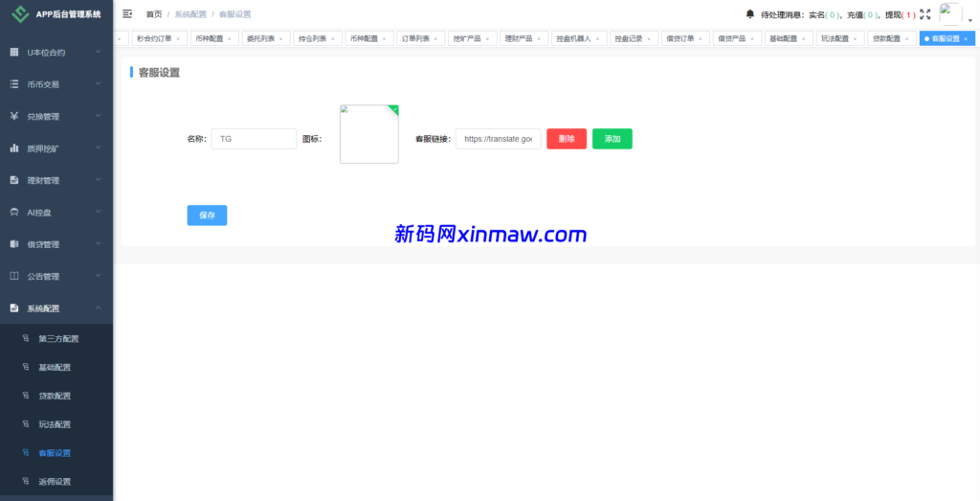Viewport: 980px width, 501px height.
Task: Click the blue 保存 button
Action: point(207,216)
